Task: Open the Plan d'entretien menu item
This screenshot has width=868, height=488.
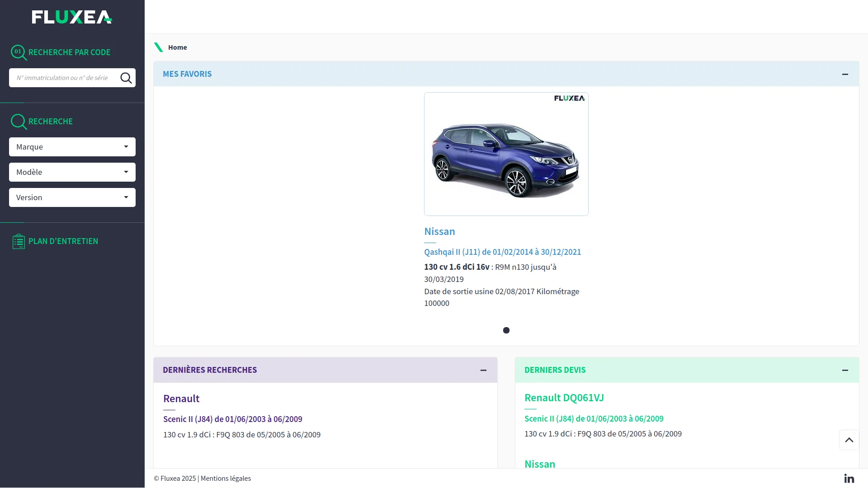Action: (x=63, y=241)
